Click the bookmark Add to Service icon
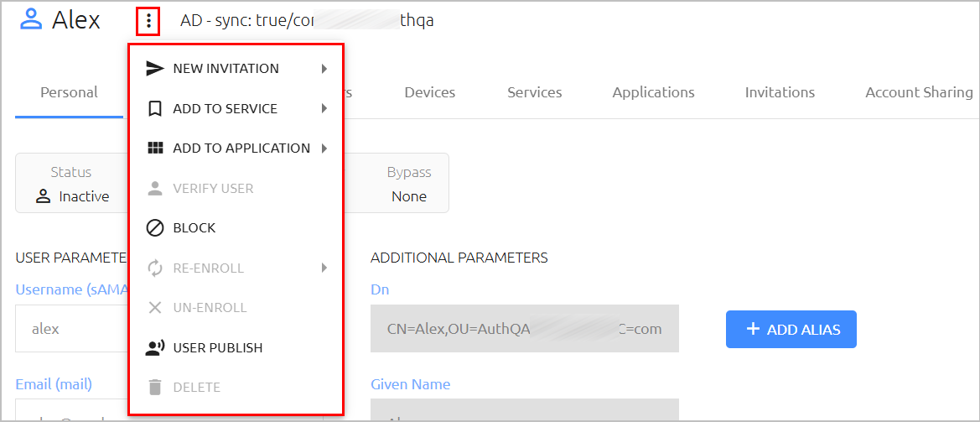The height and width of the screenshot is (422, 980). [x=154, y=109]
